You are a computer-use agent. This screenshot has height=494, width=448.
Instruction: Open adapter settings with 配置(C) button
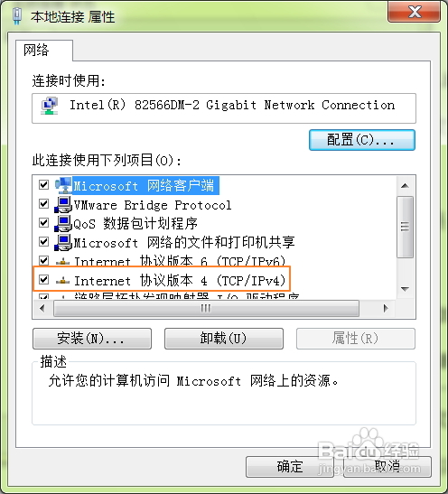click(x=362, y=140)
